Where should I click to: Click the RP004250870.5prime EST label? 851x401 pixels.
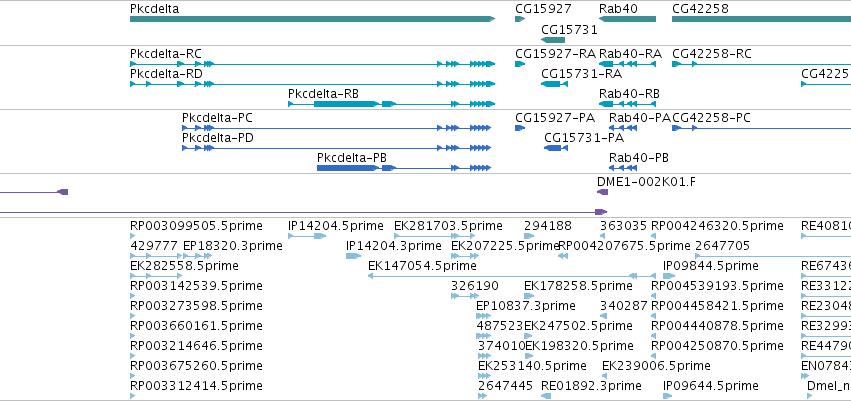(x=717, y=346)
